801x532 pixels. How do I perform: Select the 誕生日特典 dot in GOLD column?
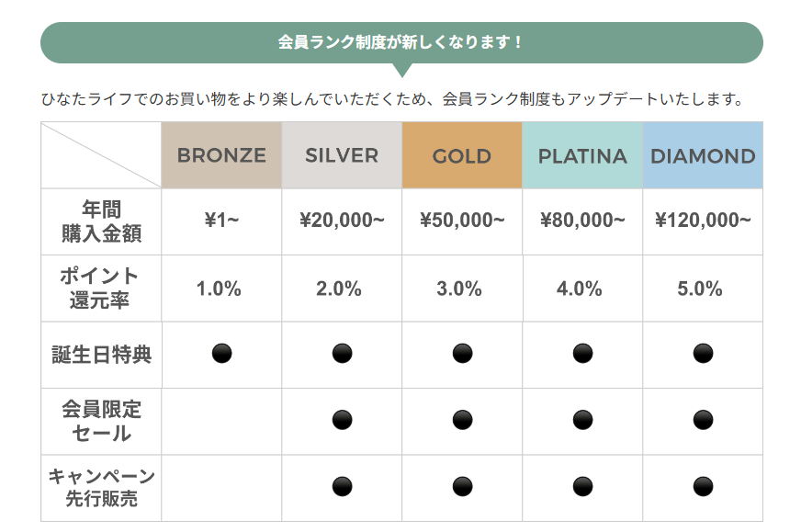462,354
